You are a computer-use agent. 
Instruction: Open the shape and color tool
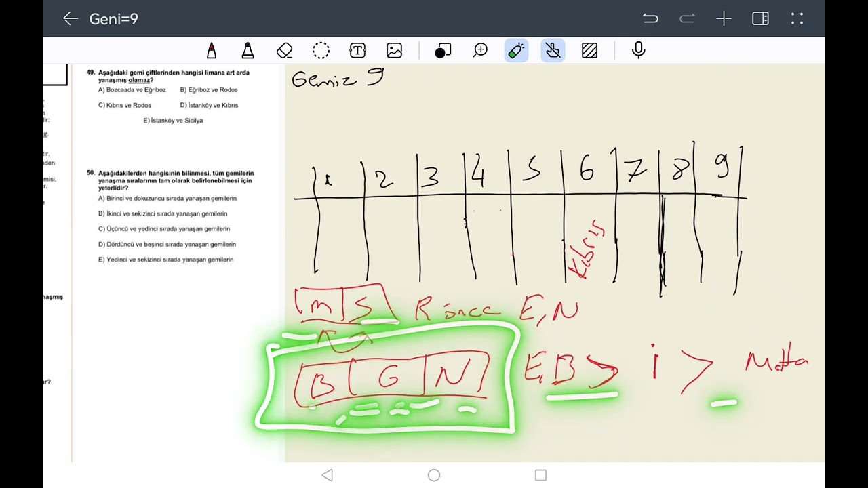point(443,50)
